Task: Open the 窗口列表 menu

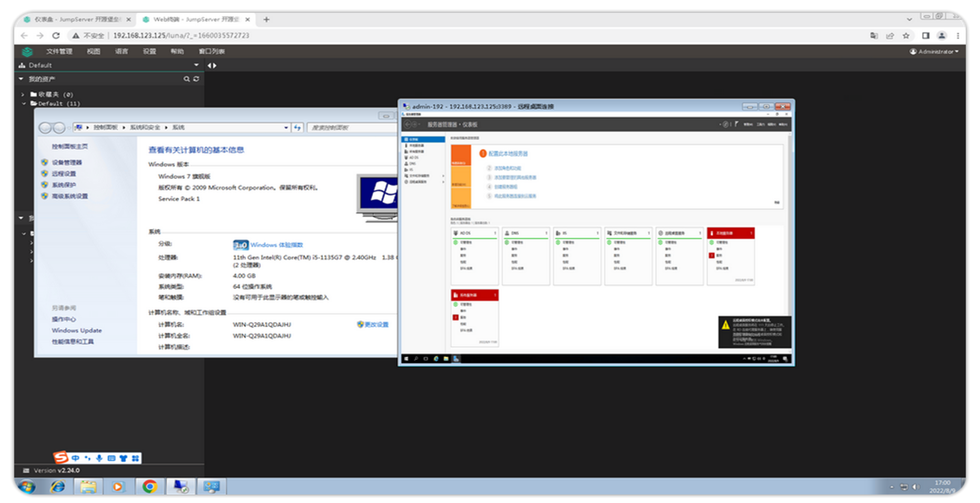Action: tap(212, 52)
